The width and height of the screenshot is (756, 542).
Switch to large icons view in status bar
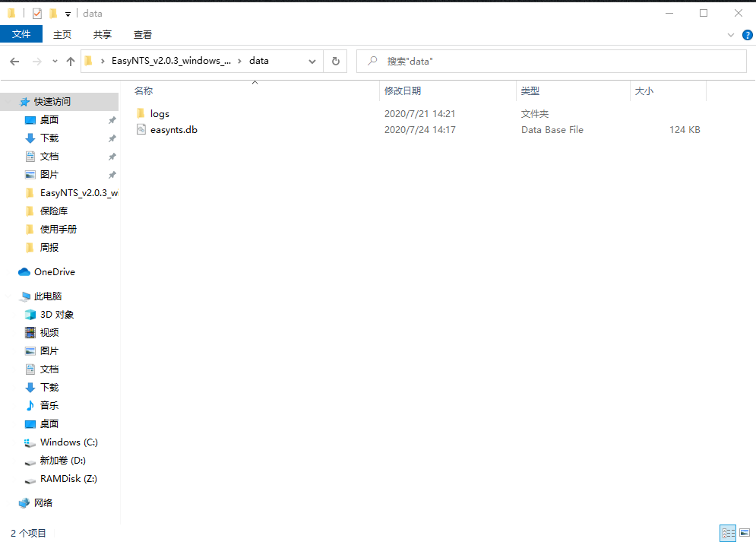745,533
